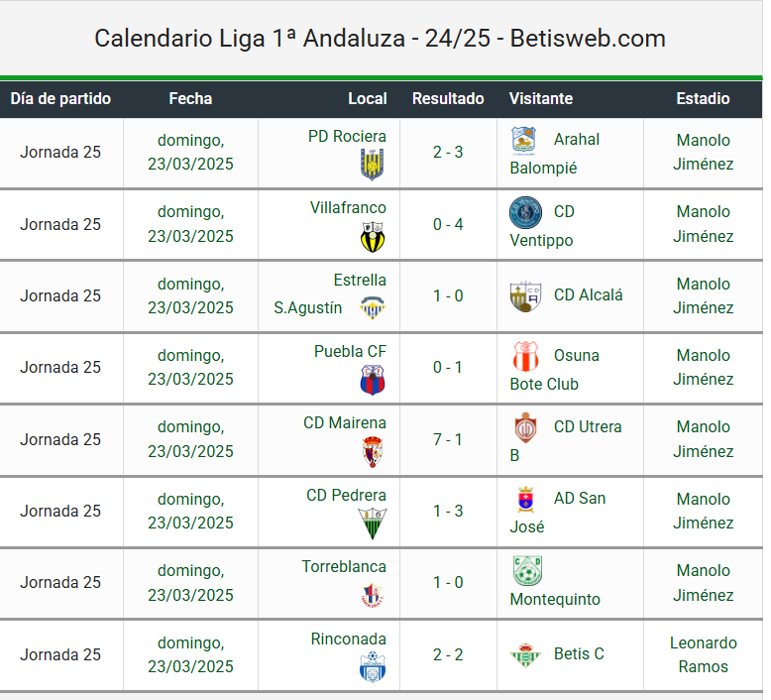Screen dimensions: 771x700
Task: Sort by the Día de partido header
Action: click(x=60, y=99)
